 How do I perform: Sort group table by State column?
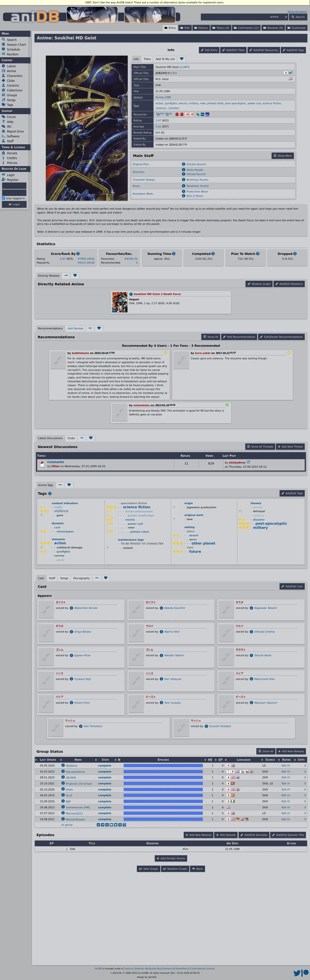[x=105, y=760]
